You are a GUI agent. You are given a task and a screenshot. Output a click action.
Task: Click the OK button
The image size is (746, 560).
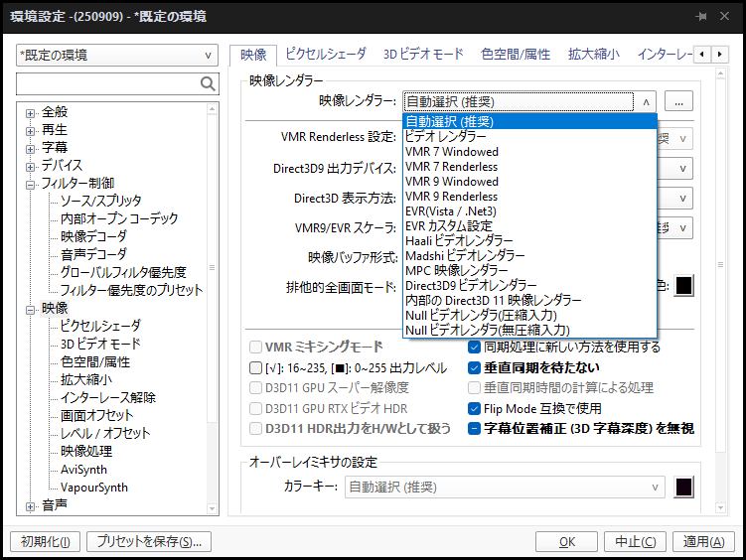point(567,542)
